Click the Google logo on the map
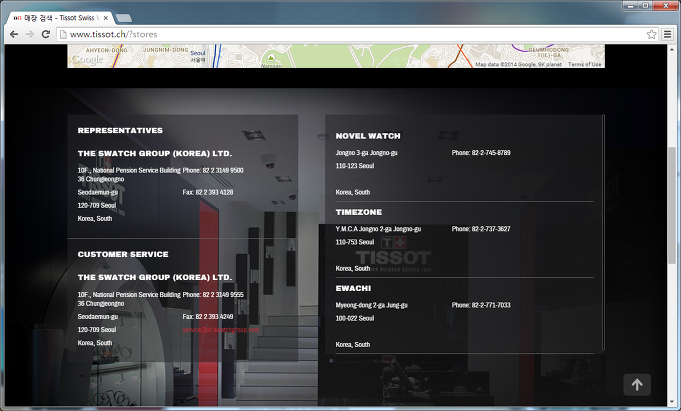The height and width of the screenshot is (411, 681). (87, 60)
